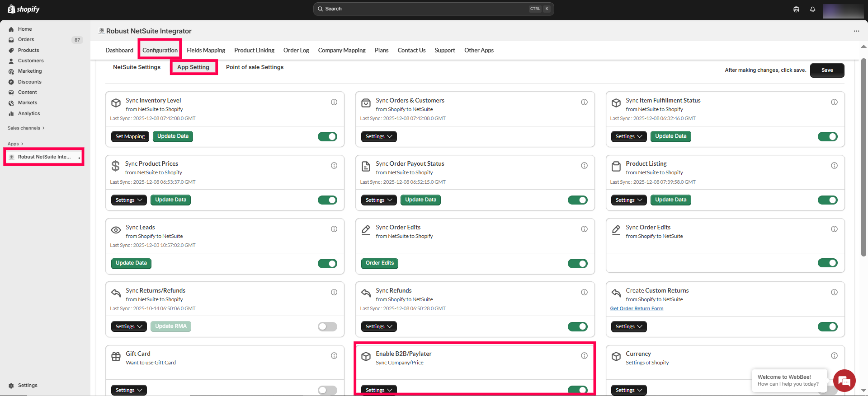
Task: Click the notification bell icon
Action: pyautogui.click(x=812, y=9)
